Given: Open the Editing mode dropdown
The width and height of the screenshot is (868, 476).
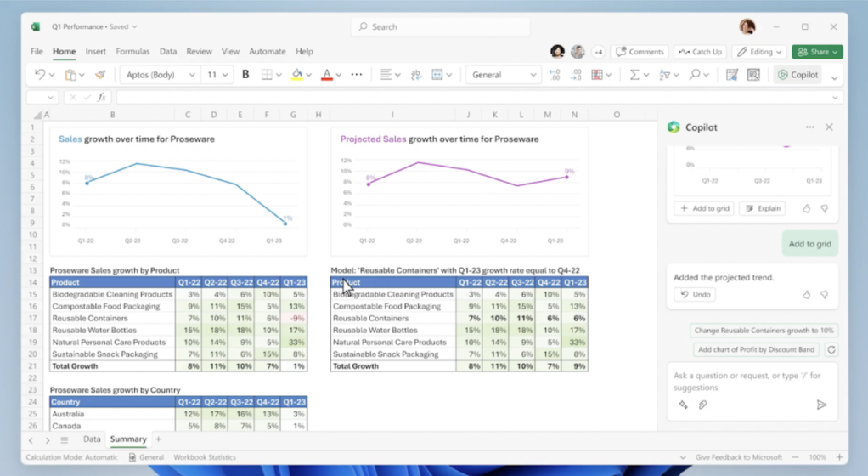Looking at the screenshot, I should click(759, 52).
